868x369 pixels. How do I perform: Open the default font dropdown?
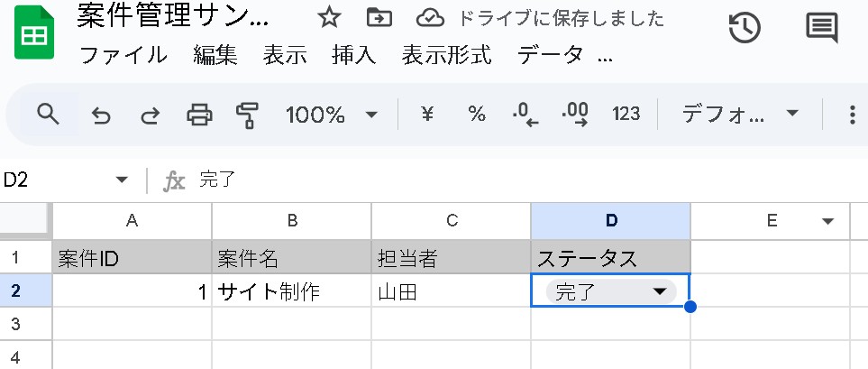741,115
